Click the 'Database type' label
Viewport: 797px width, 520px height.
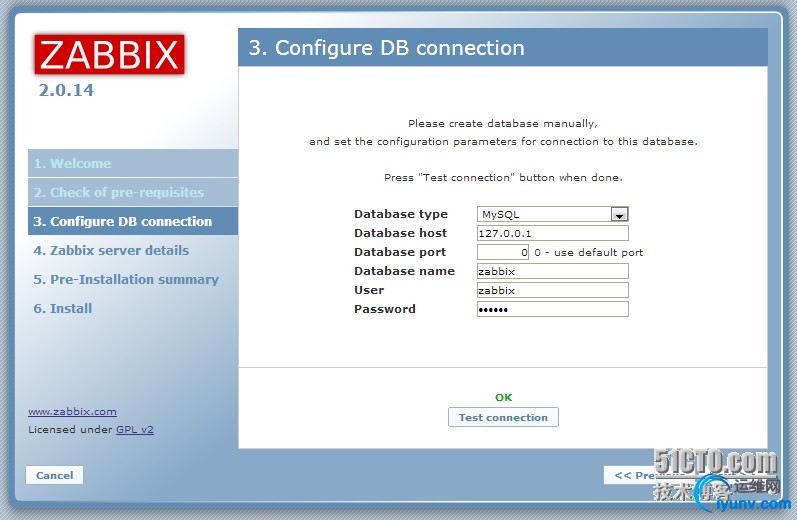[401, 214]
